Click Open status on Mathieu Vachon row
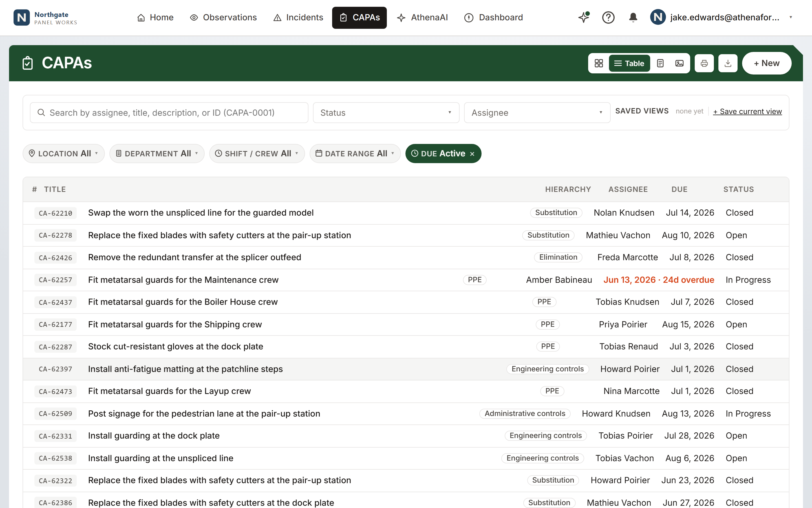The width and height of the screenshot is (812, 508). (736, 235)
